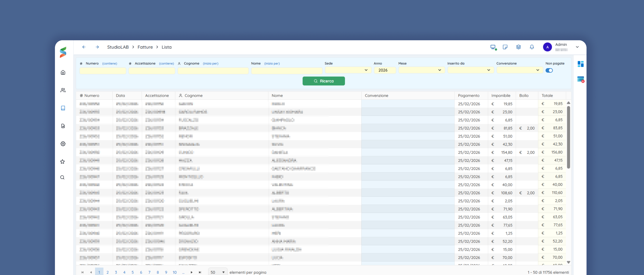Focus the Cognome filter input
This screenshot has width=644, height=275.
coord(213,71)
